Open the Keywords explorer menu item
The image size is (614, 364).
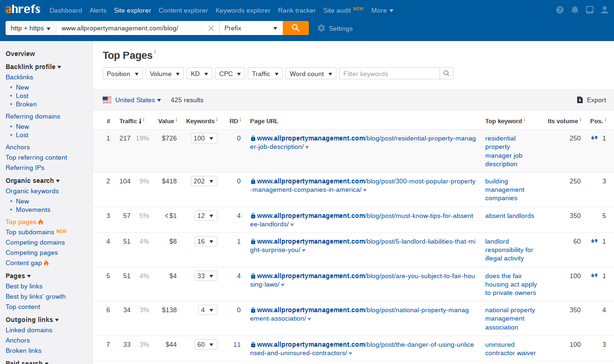point(243,10)
